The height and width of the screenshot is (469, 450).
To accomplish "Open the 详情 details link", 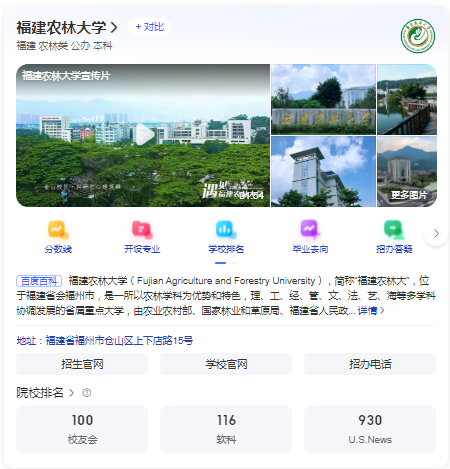I will [371, 311].
